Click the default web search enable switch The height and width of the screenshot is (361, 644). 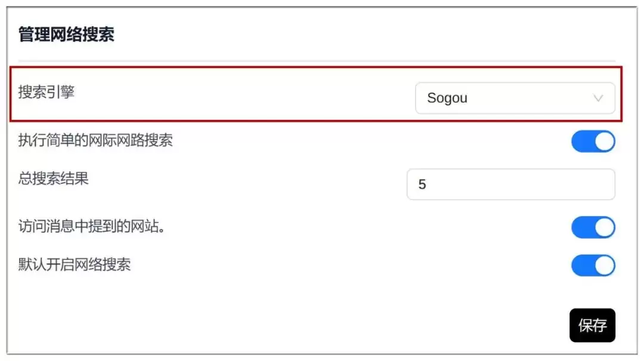593,266
